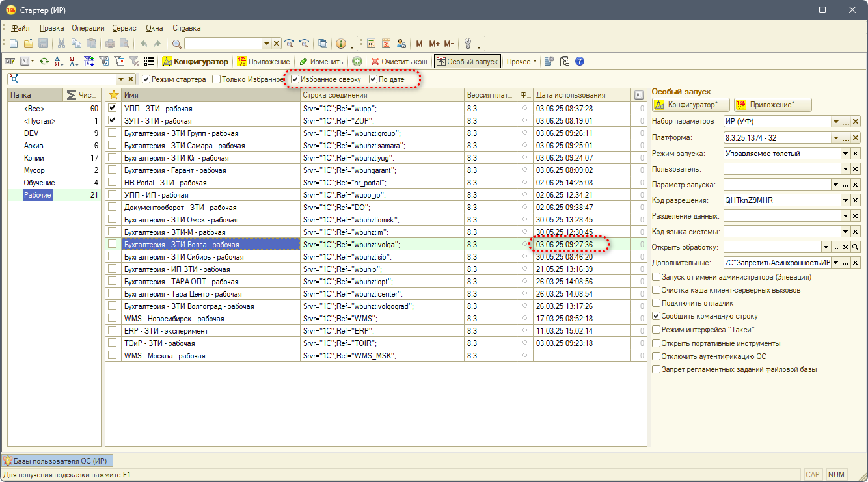This screenshot has height=482, width=868.
Task: Open the Операции menu
Action: pos(88,28)
